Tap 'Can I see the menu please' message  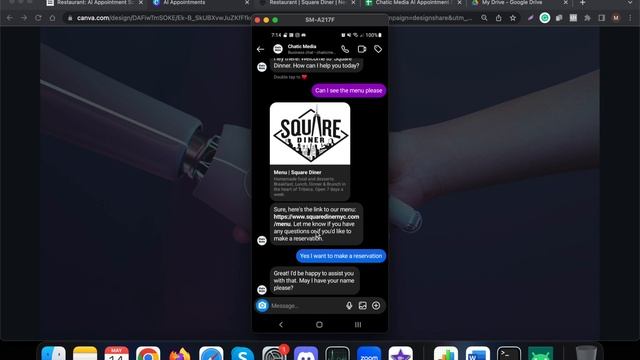coord(349,91)
